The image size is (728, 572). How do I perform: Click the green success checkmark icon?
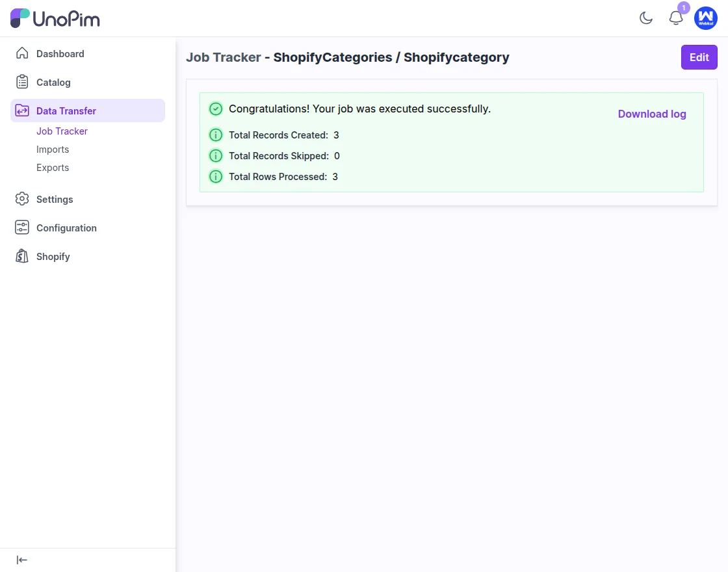click(215, 109)
